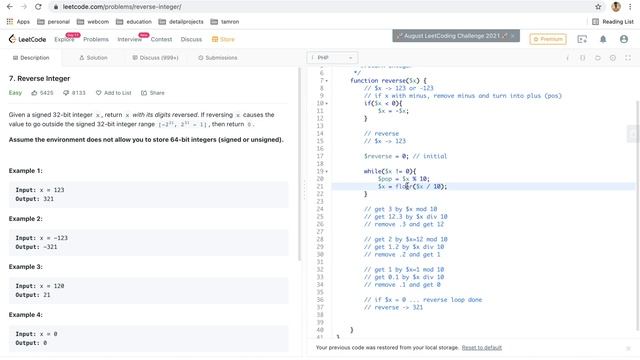Viewport: 640px width, 360px height.
Task: Like the problem with thumbs-up icon
Action: point(34,93)
